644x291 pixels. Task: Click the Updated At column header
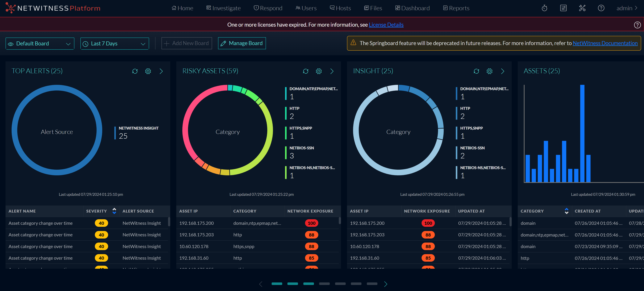[471, 211]
